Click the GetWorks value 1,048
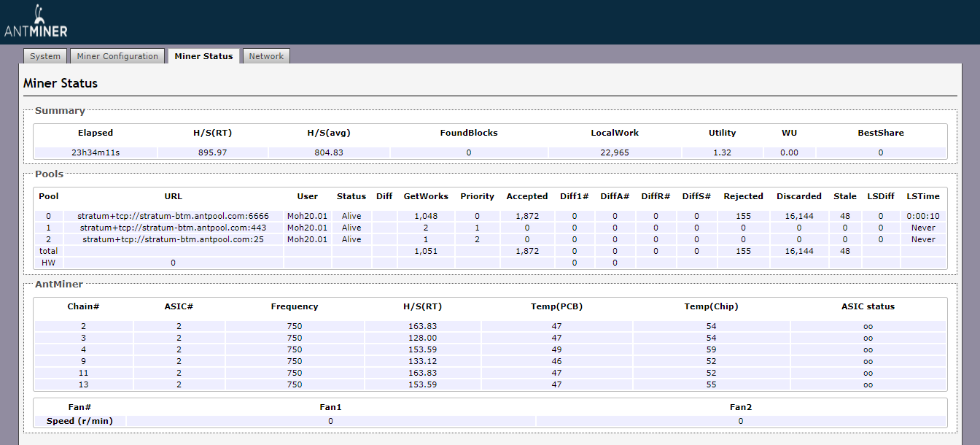 point(426,216)
